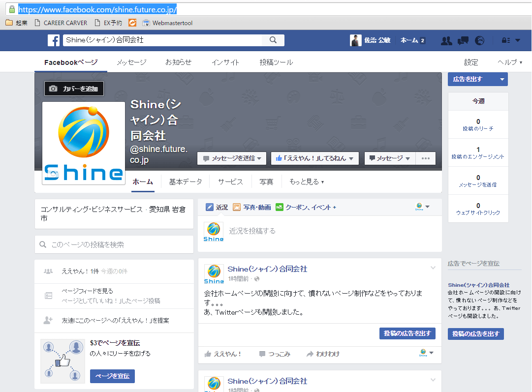Viewport: 532px width, 392px height.
Task: Expand the もっと見る menu
Action: [x=307, y=182]
